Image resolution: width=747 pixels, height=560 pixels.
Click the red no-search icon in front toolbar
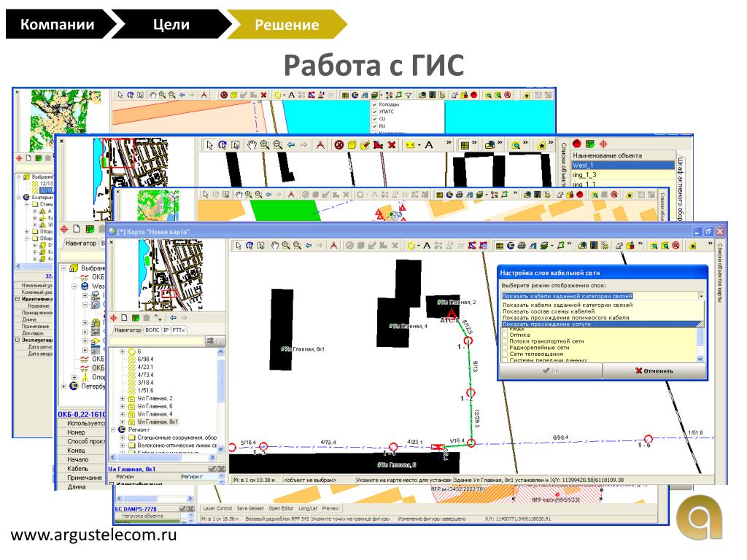click(x=676, y=246)
